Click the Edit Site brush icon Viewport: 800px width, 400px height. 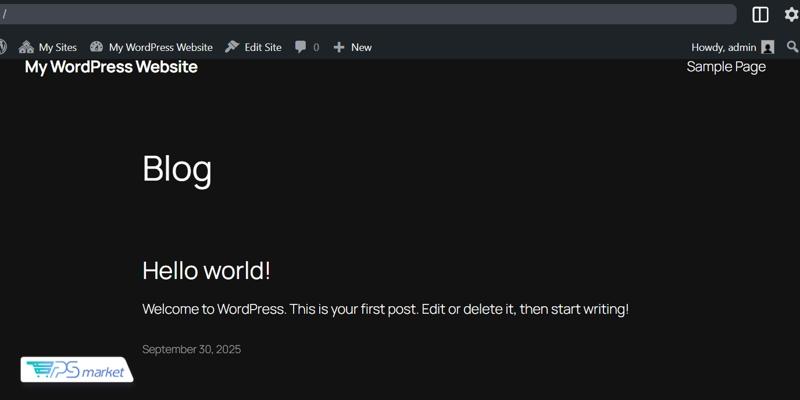pos(232,47)
